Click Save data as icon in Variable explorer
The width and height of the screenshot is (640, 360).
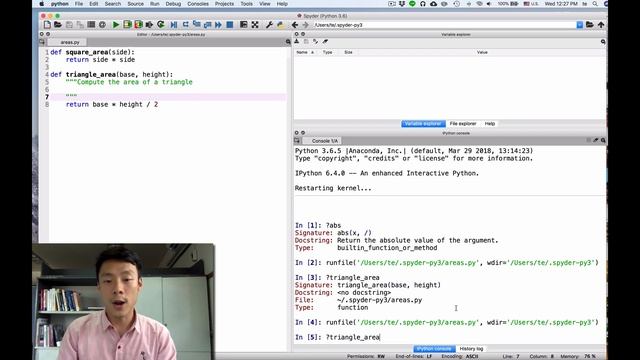(306, 42)
